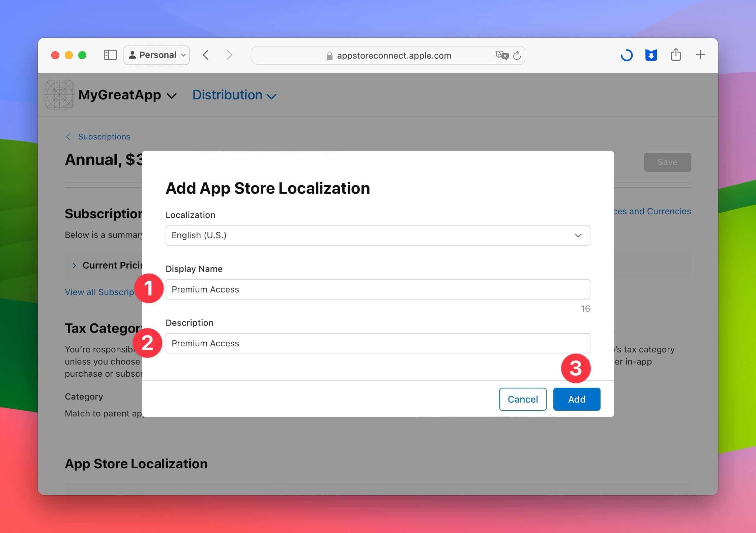Open the Personal profile dropdown
The width and height of the screenshot is (756, 533).
pos(157,55)
